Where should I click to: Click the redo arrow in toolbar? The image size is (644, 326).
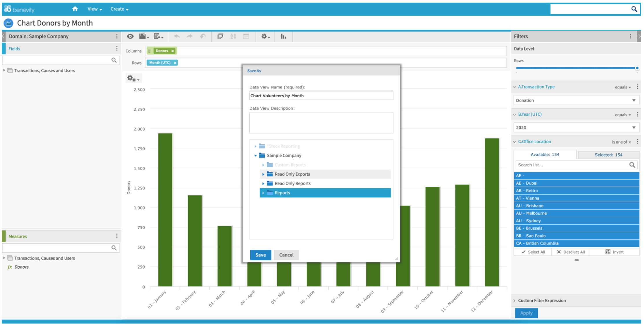[189, 36]
